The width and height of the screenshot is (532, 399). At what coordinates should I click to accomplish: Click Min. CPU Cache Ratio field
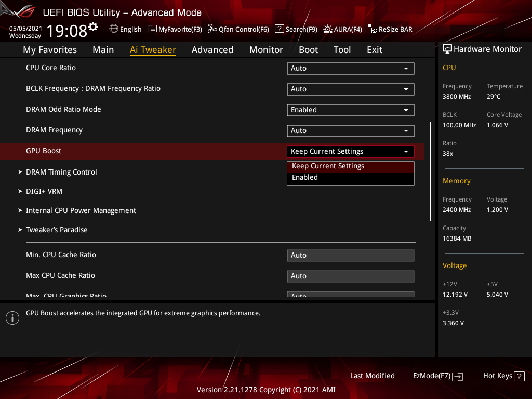point(351,256)
